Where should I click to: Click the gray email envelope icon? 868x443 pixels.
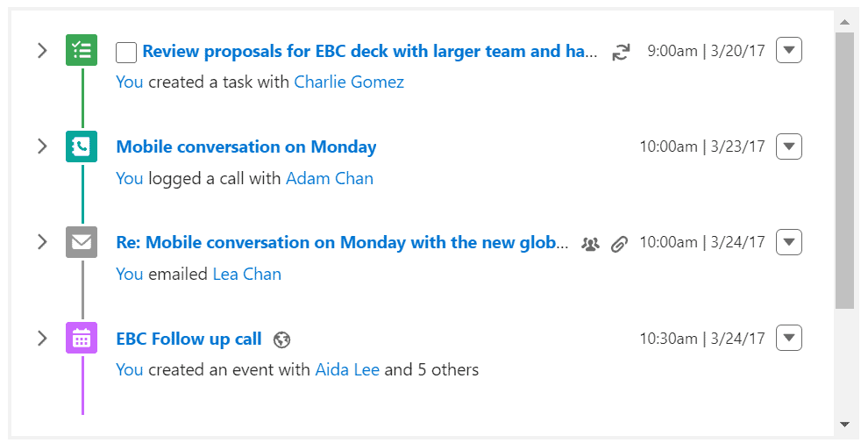82,242
